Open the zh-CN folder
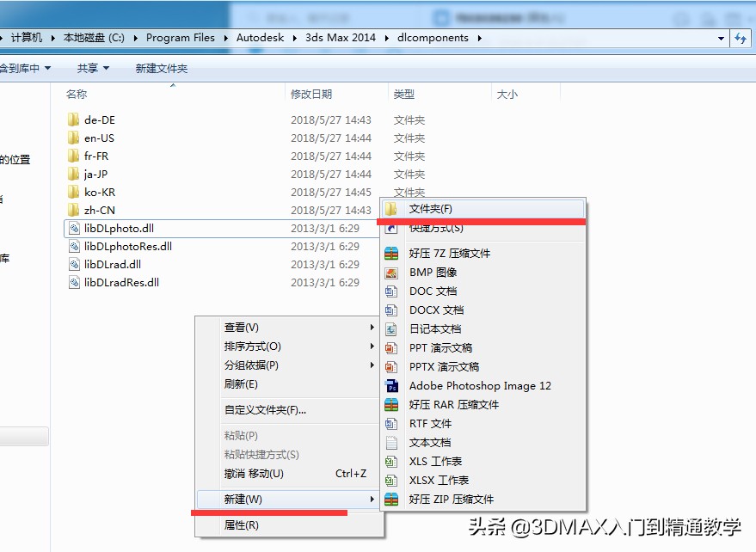 100,210
